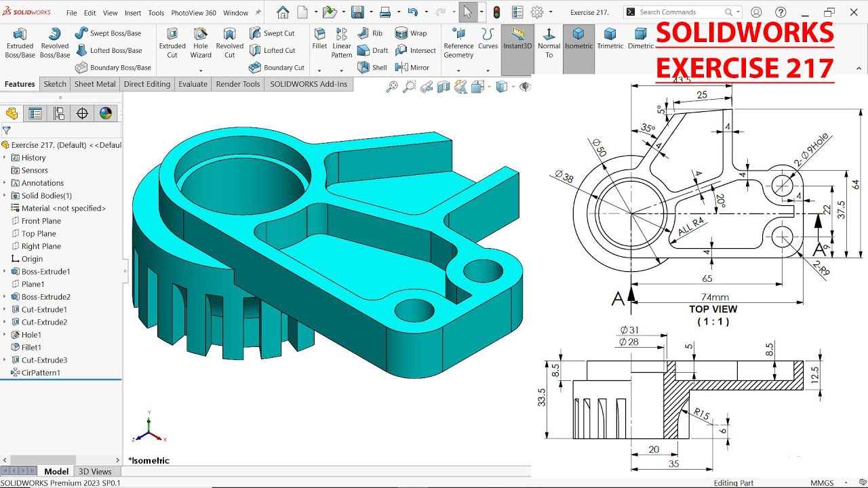Switch to the Sketch tab

pos(55,84)
